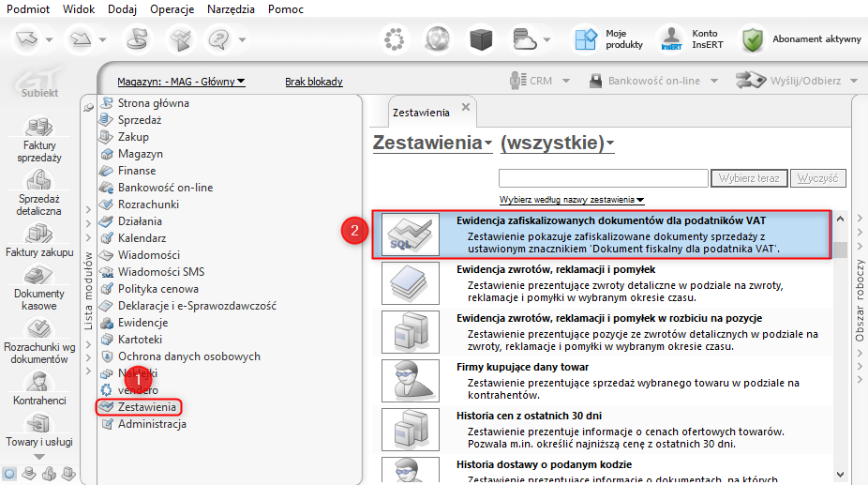This screenshot has height=485, width=868.
Task: Open Sprzedaż detaliczna sidebar icon
Action: pos(38,180)
